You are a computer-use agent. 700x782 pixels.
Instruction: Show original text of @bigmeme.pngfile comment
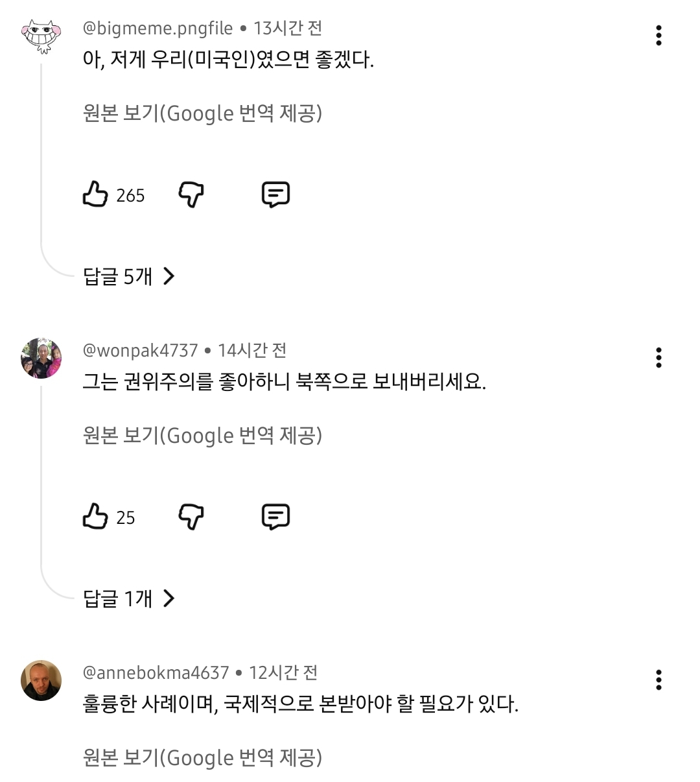tap(202, 113)
